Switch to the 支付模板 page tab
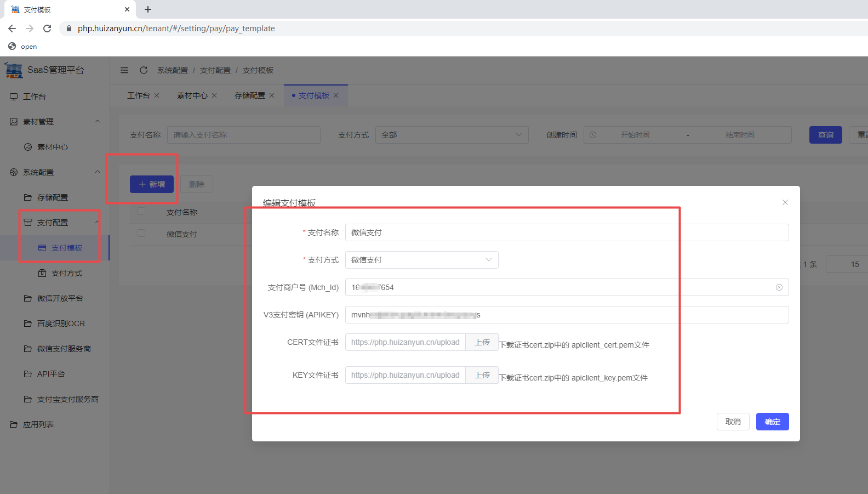This screenshot has width=868, height=494. [x=314, y=95]
